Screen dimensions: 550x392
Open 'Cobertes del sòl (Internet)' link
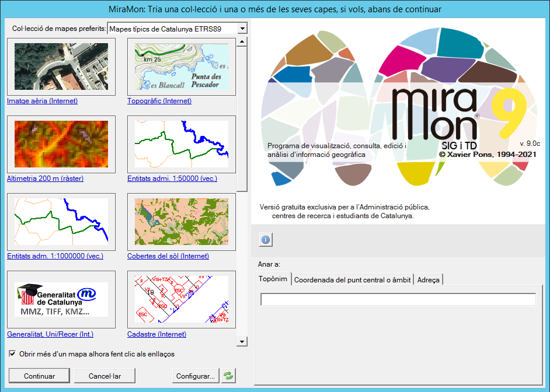(168, 256)
